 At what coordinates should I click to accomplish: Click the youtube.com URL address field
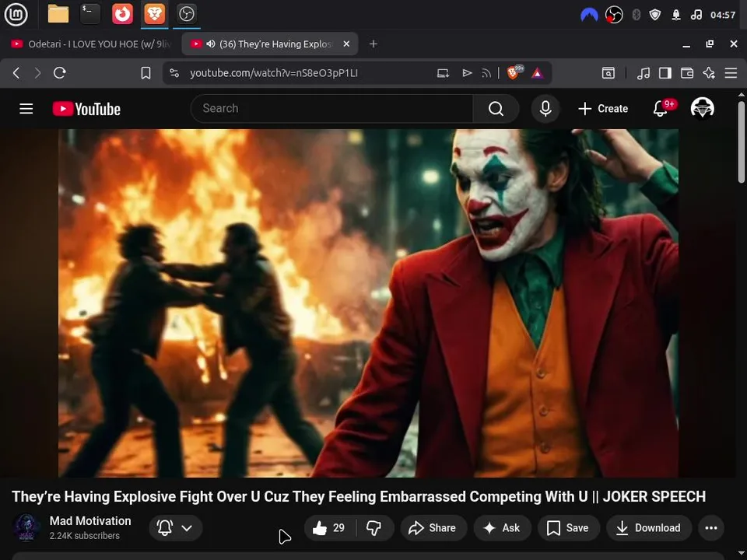273,73
